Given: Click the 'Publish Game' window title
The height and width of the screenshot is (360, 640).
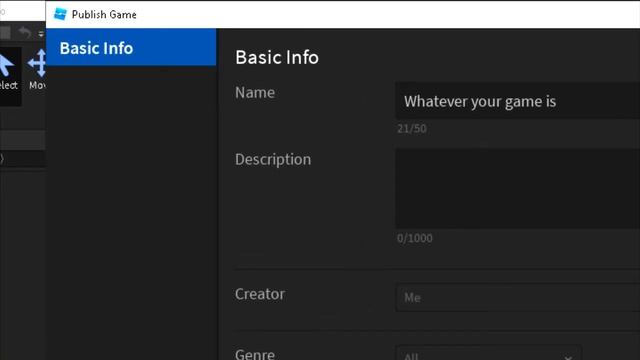Looking at the screenshot, I should [104, 15].
